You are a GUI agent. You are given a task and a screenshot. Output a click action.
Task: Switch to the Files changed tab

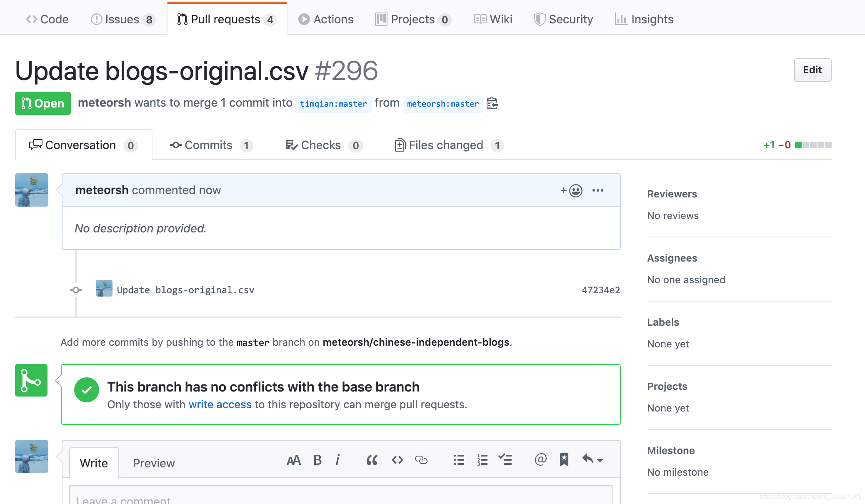(449, 145)
